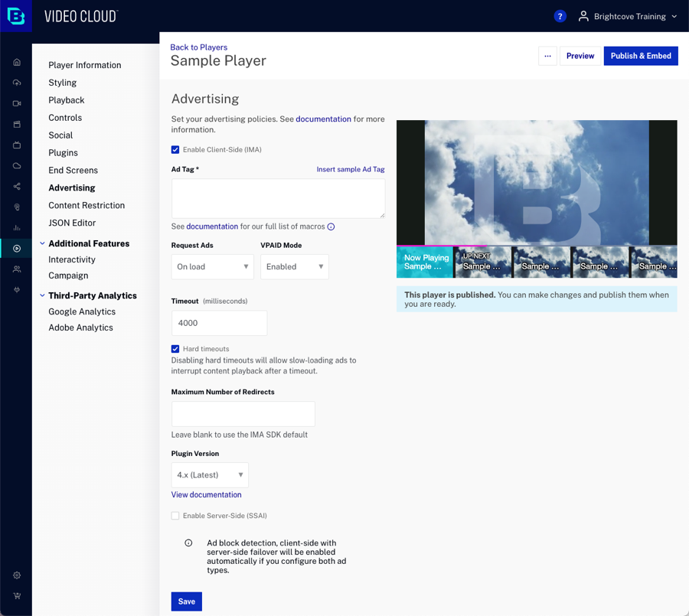The height and width of the screenshot is (616, 689).
Task: Open the VPAID Mode dropdown
Action: click(294, 267)
